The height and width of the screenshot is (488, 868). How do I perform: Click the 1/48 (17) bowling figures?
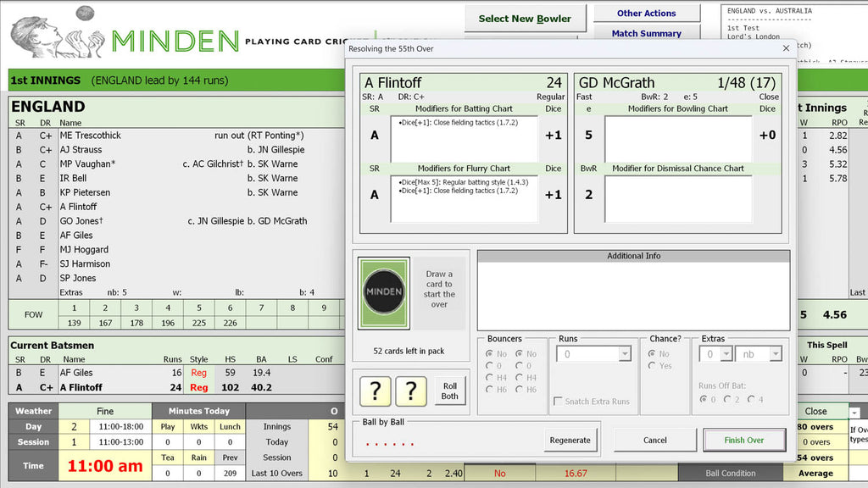pos(747,83)
